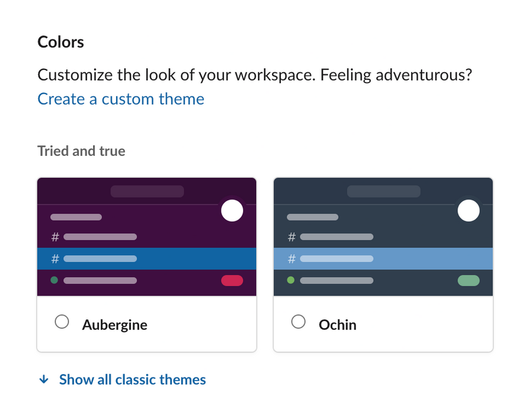Click the green presence dot in Aubergine preview

(54, 281)
